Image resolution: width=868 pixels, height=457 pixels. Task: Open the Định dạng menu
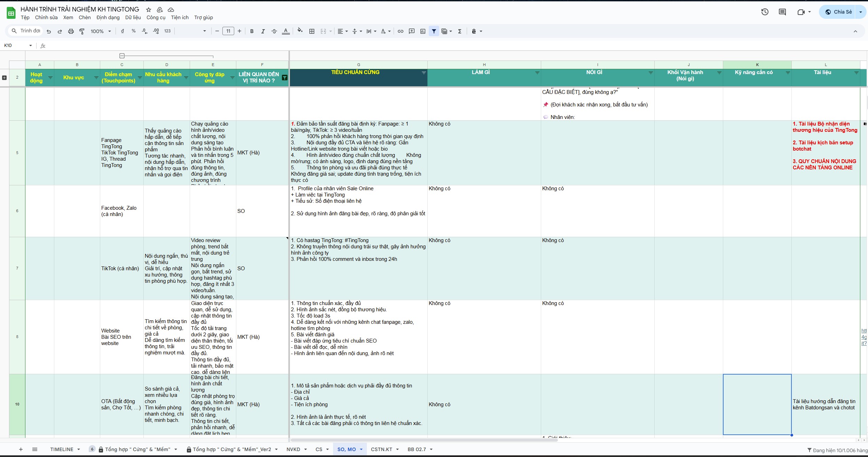[108, 17]
